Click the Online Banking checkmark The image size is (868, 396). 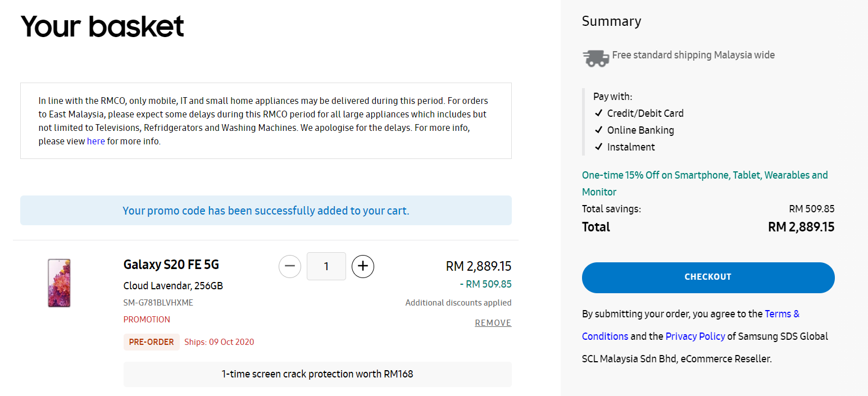pos(598,130)
